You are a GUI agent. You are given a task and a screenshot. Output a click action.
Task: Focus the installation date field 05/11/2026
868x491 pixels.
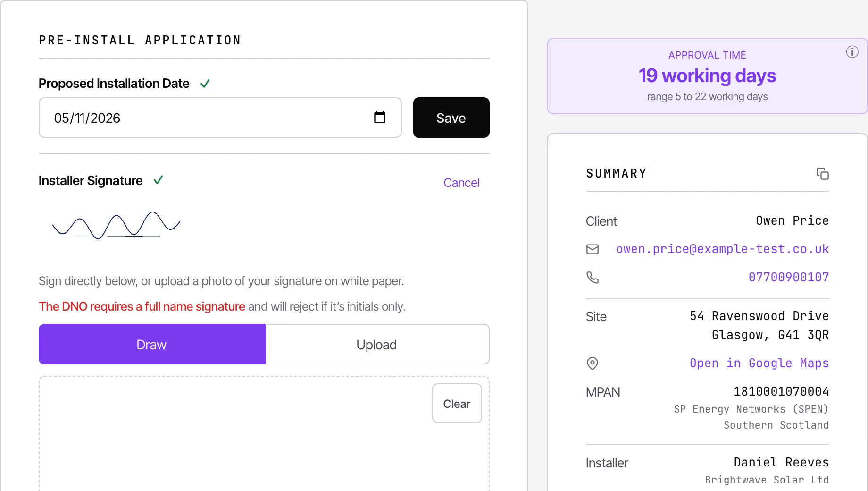(220, 118)
